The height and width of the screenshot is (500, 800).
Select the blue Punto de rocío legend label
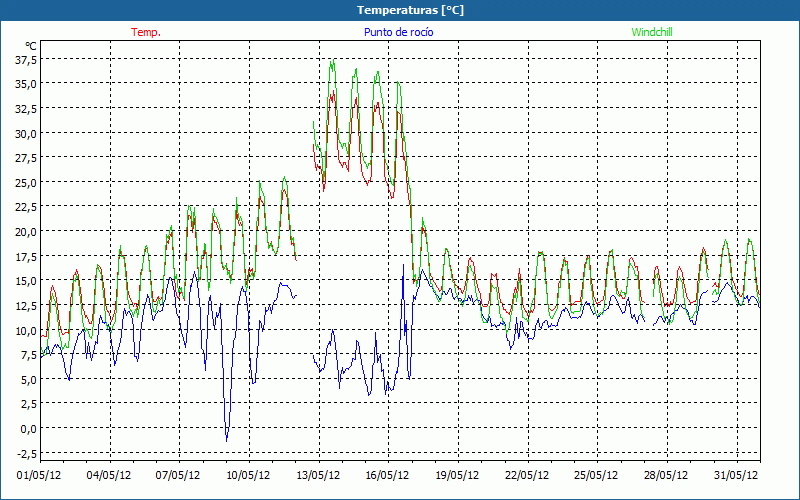point(398,32)
